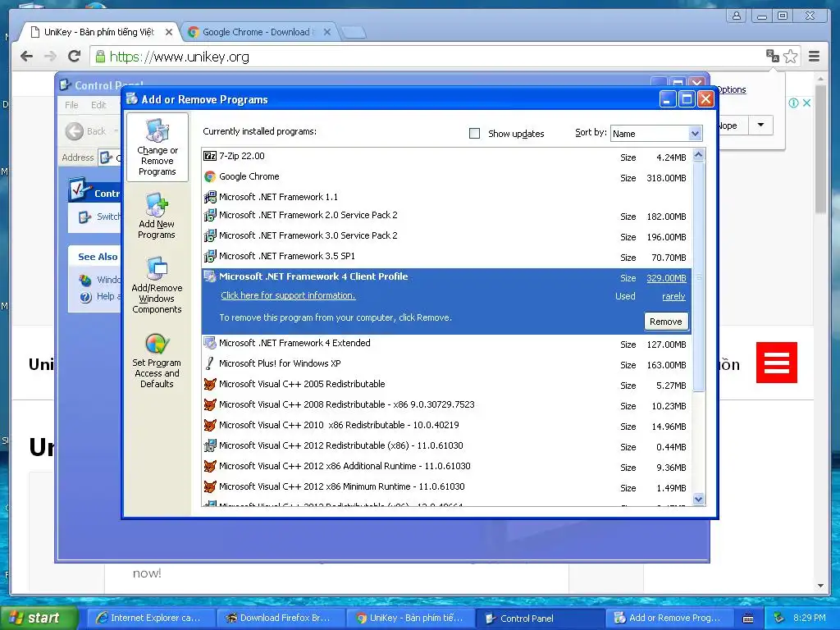Open Chrome's hamburger menu icon
The height and width of the screenshot is (630, 840).
815,57
